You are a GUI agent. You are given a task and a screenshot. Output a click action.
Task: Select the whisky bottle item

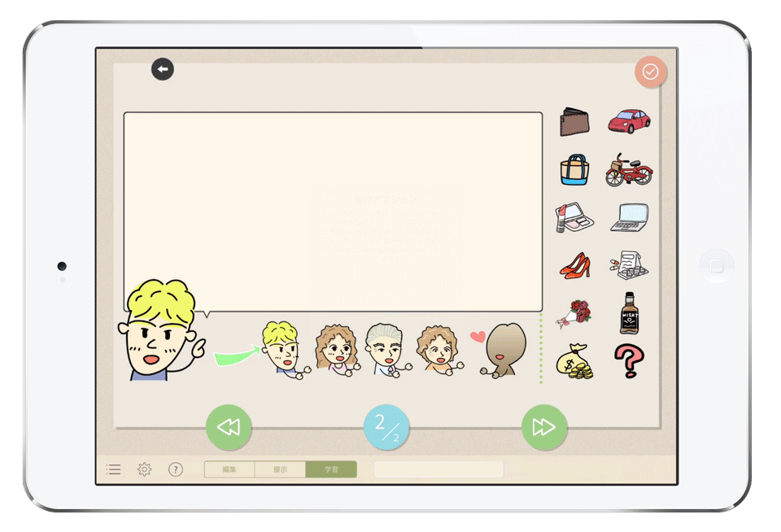pos(629,313)
